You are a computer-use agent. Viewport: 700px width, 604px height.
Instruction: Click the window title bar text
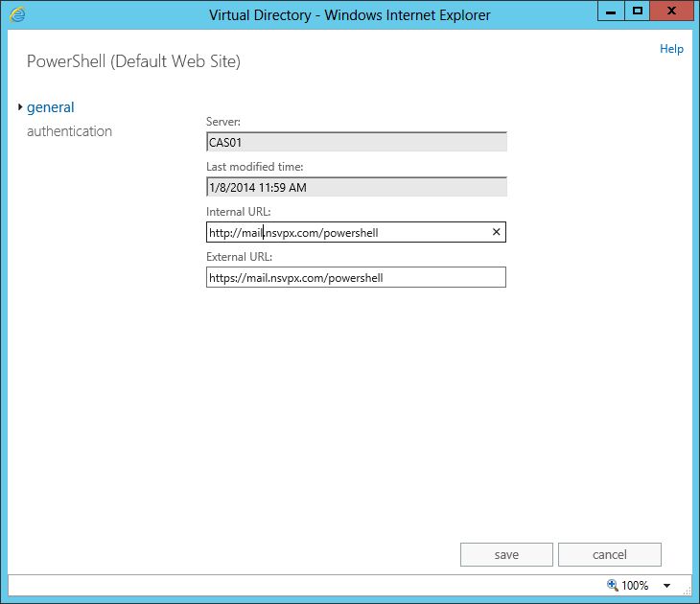[350, 14]
